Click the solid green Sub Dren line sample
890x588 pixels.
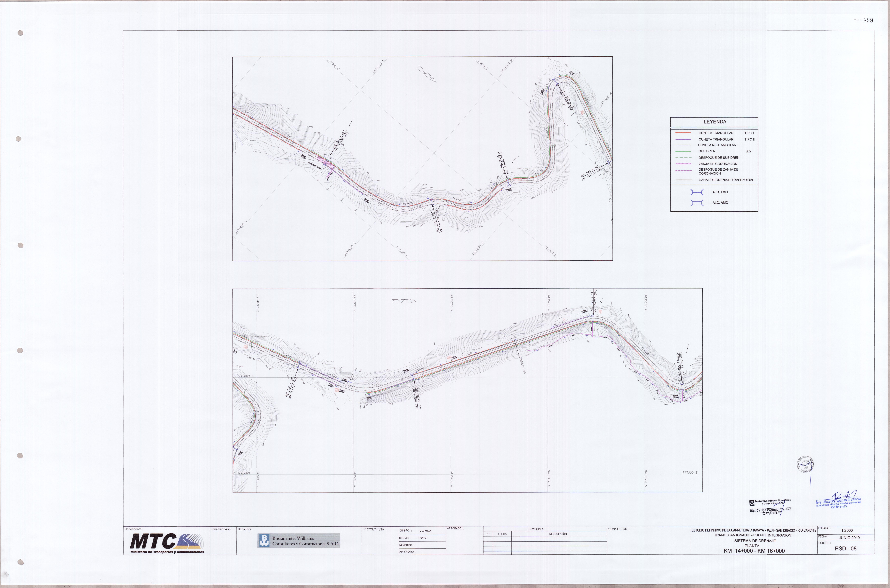(x=683, y=151)
